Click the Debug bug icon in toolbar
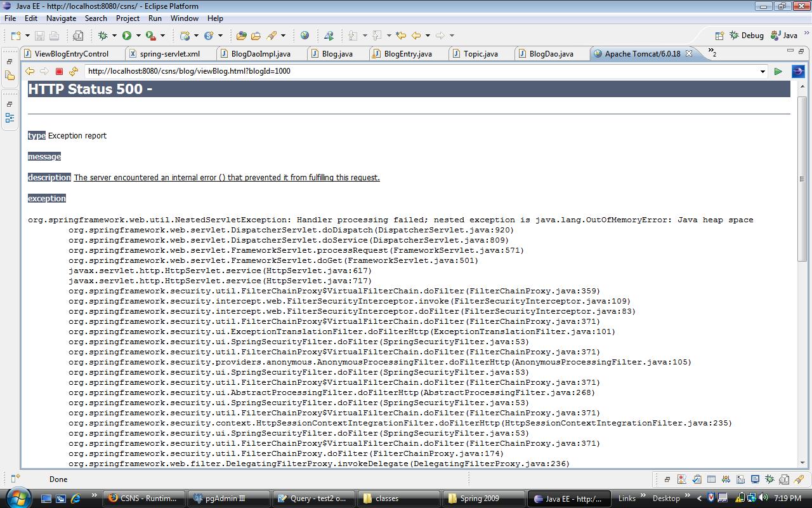 [103, 36]
